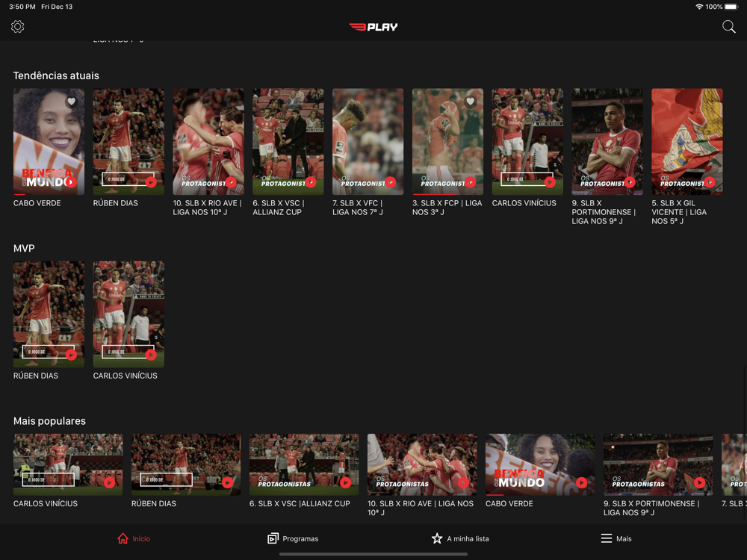Play CARLOS VINÍCIUS in Mais populares
747x560 pixels.
[110, 482]
